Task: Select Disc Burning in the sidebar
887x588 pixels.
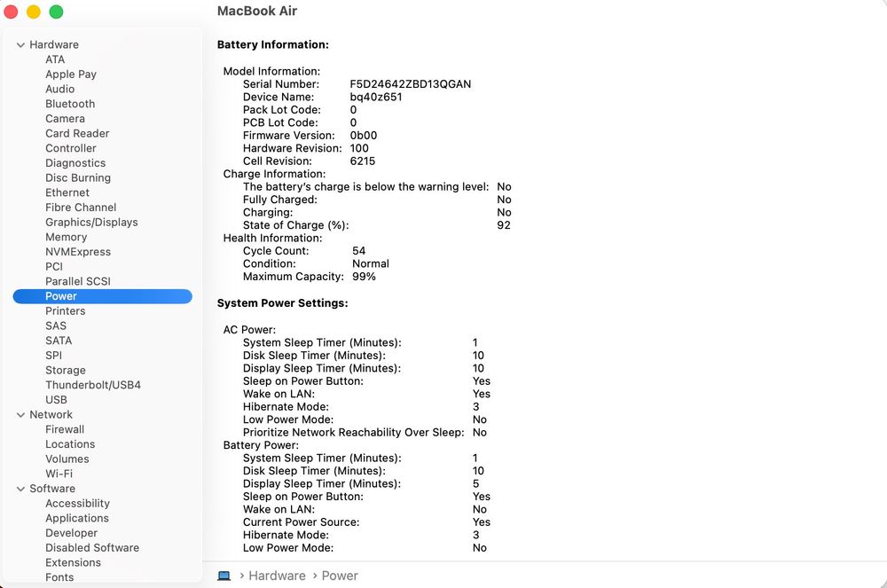Action: pyautogui.click(x=78, y=177)
